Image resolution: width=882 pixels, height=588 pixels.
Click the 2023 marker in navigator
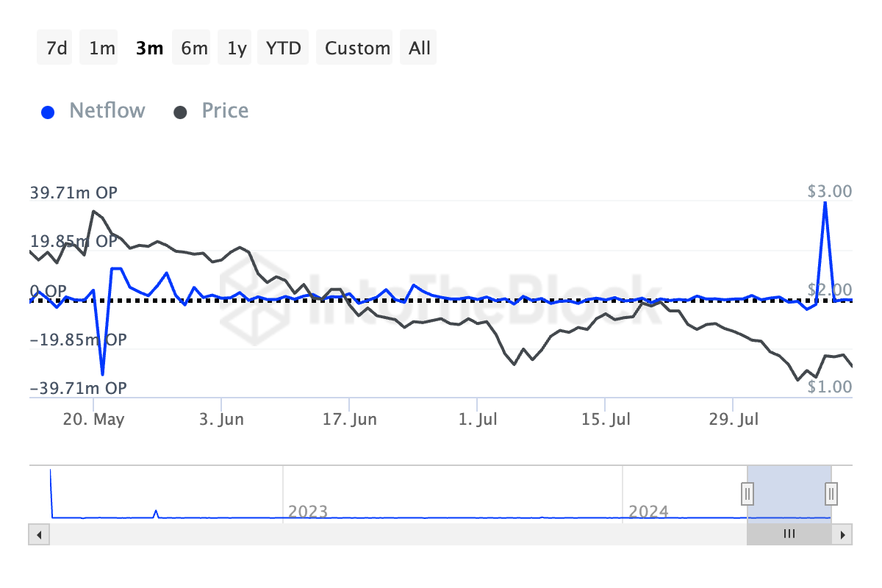click(x=307, y=511)
